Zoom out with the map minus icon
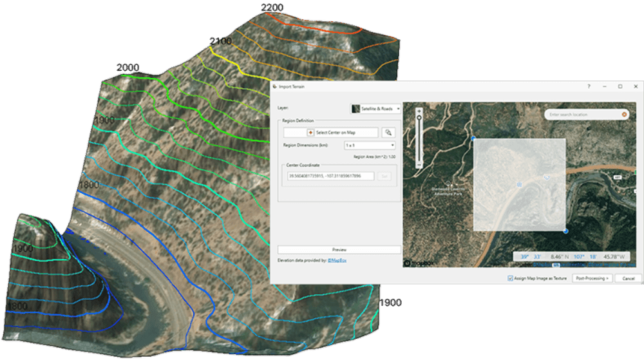Image resolution: width=644 pixels, height=360 pixels. (419, 165)
